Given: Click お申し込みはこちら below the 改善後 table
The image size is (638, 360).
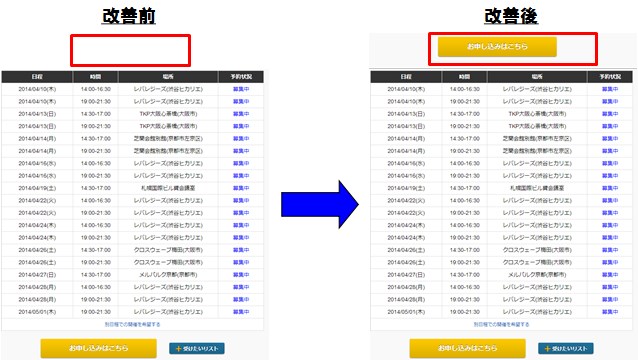Looking at the screenshot, I should [468, 348].
